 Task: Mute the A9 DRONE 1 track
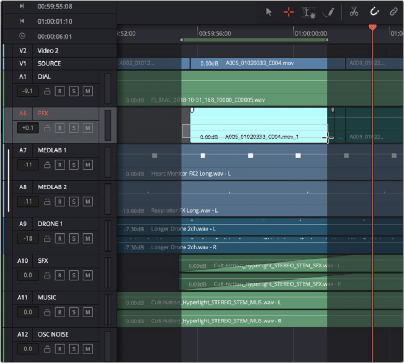point(88,238)
